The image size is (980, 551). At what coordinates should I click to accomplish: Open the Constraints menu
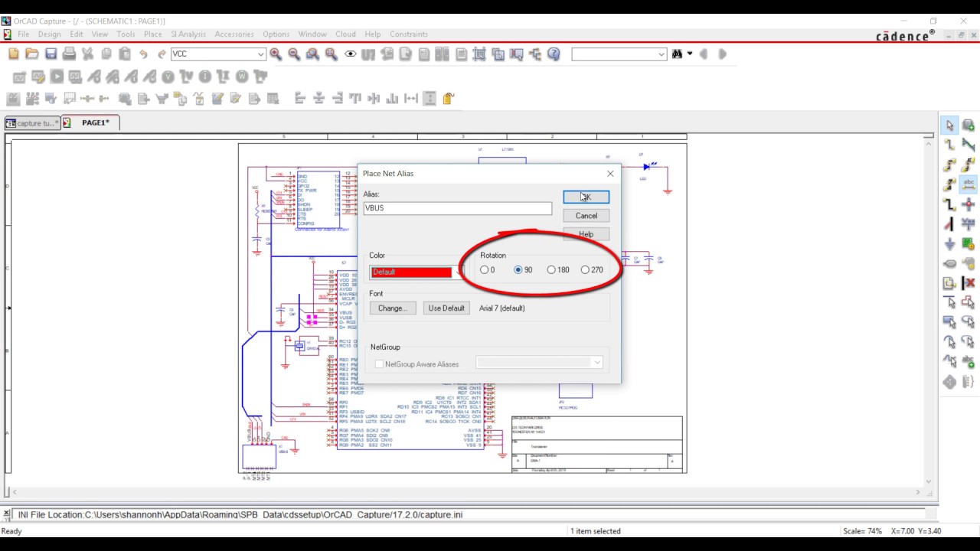point(409,34)
